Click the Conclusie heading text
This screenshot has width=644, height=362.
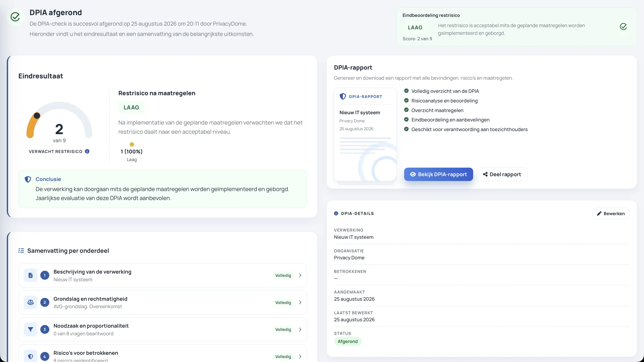click(x=48, y=179)
